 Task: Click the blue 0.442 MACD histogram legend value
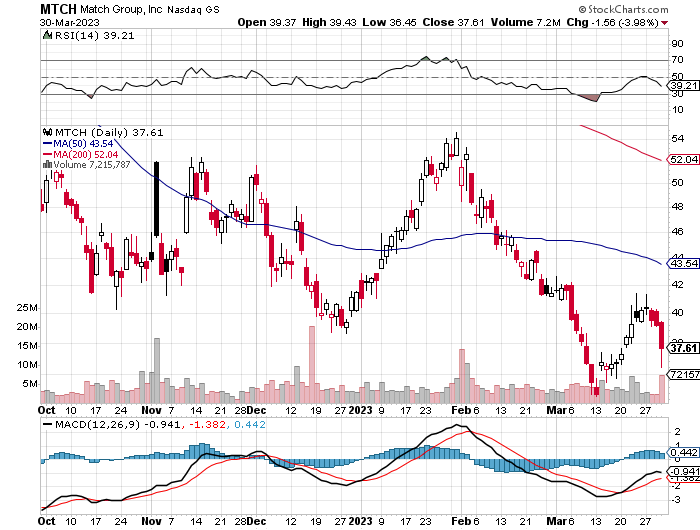(250, 424)
